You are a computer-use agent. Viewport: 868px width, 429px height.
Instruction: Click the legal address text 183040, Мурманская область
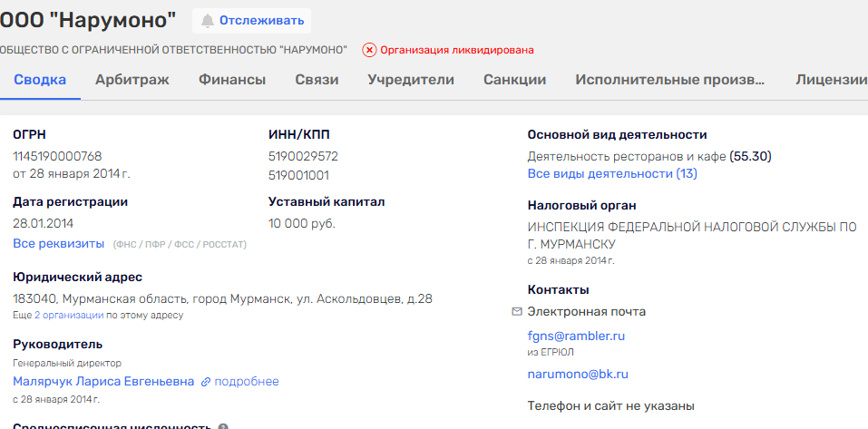pos(222,299)
